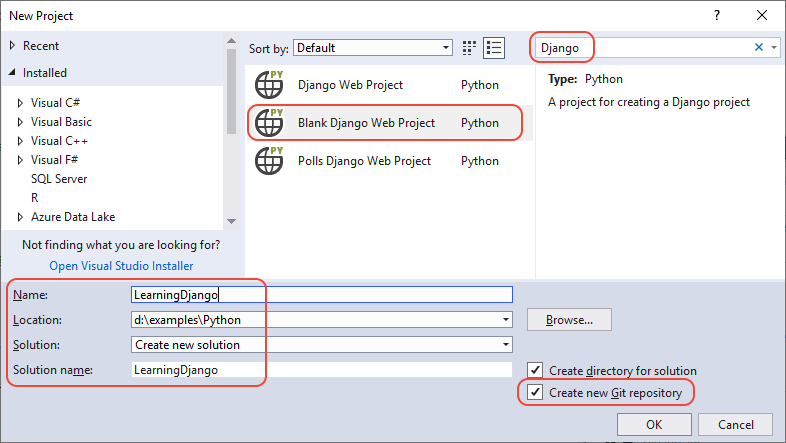Click the project Name text field

coord(322,295)
